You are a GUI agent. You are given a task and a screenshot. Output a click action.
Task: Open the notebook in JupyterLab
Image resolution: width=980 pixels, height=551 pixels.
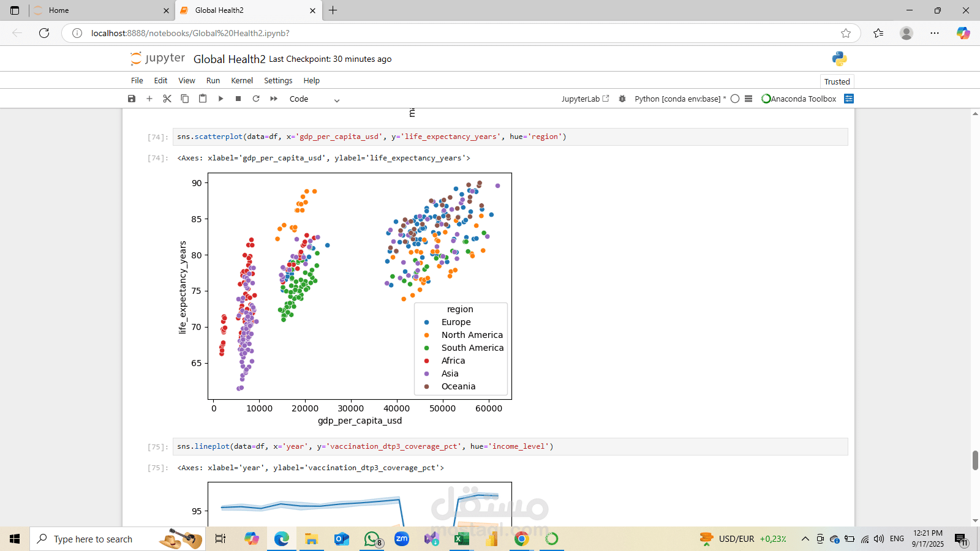coord(585,99)
